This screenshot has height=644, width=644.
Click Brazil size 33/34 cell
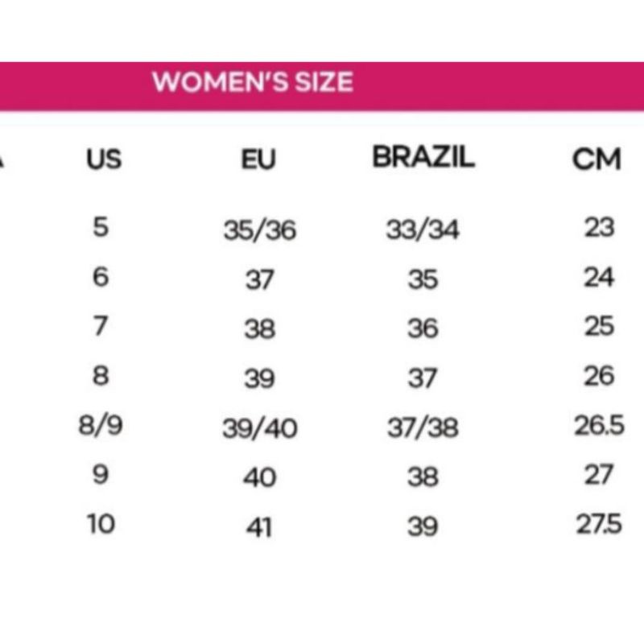point(423,229)
